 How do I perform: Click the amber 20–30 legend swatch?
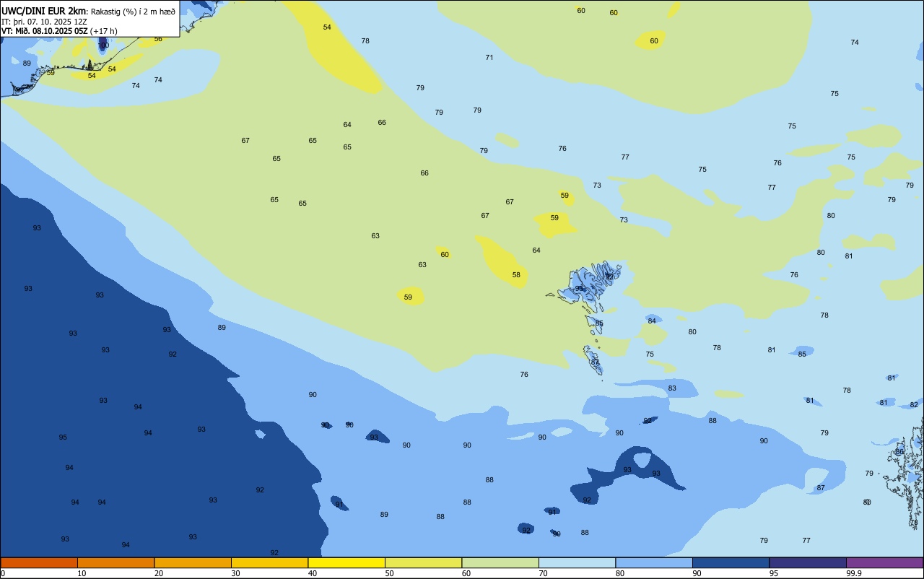click(x=193, y=562)
